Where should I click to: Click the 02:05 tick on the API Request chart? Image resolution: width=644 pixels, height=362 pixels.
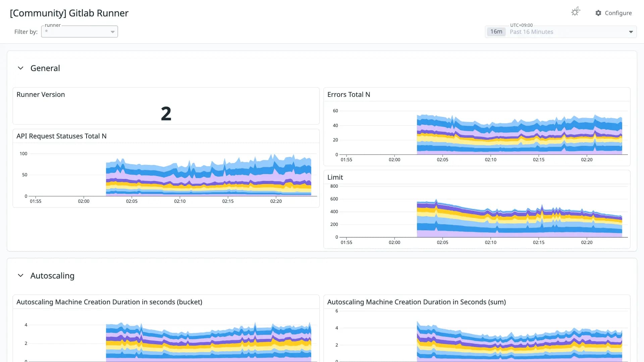click(x=132, y=201)
